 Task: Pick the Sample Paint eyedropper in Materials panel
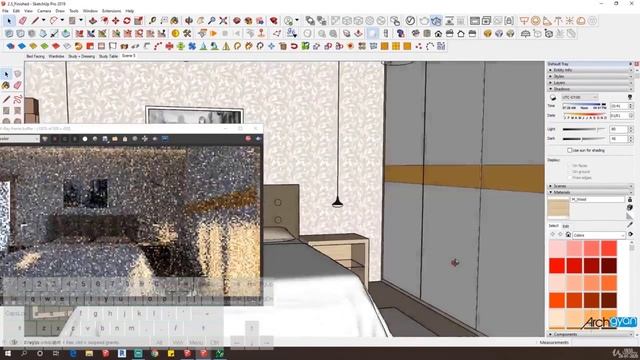pyautogui.click(x=630, y=224)
